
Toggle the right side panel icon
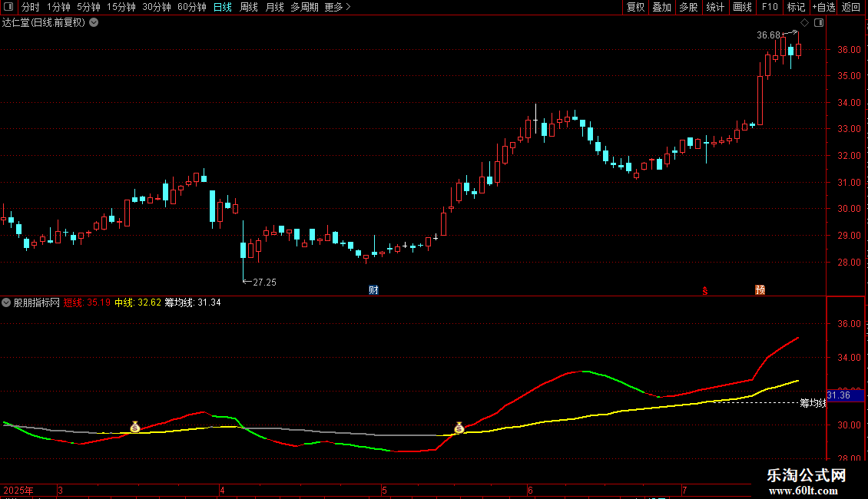point(819,23)
